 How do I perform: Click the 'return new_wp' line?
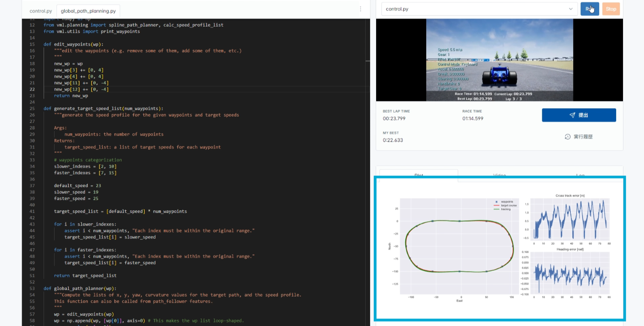(x=71, y=96)
